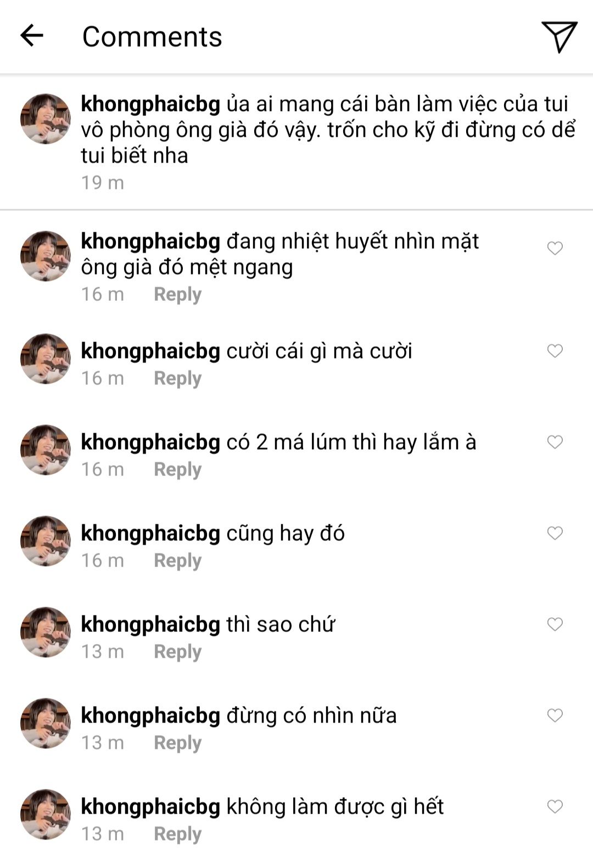Screen dimensions: 593x868
Task: Reply to the "cười cái gì mà cười" comment
Action: click(x=177, y=378)
